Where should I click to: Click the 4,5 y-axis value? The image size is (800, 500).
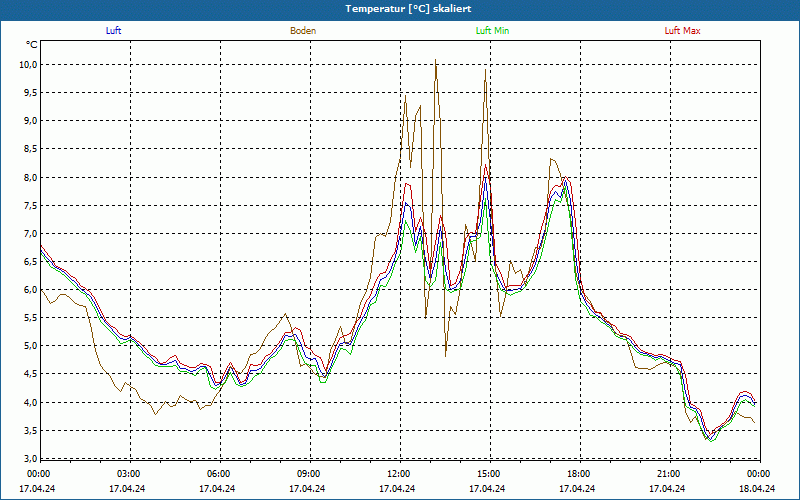tap(30, 373)
